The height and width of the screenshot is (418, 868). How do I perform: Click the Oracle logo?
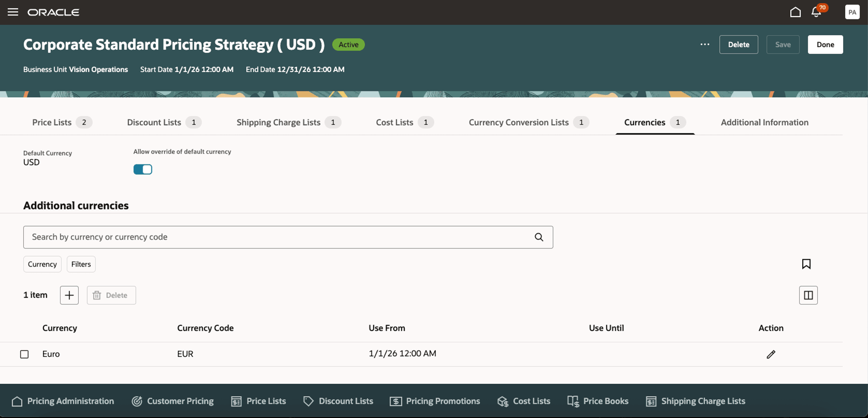click(53, 12)
